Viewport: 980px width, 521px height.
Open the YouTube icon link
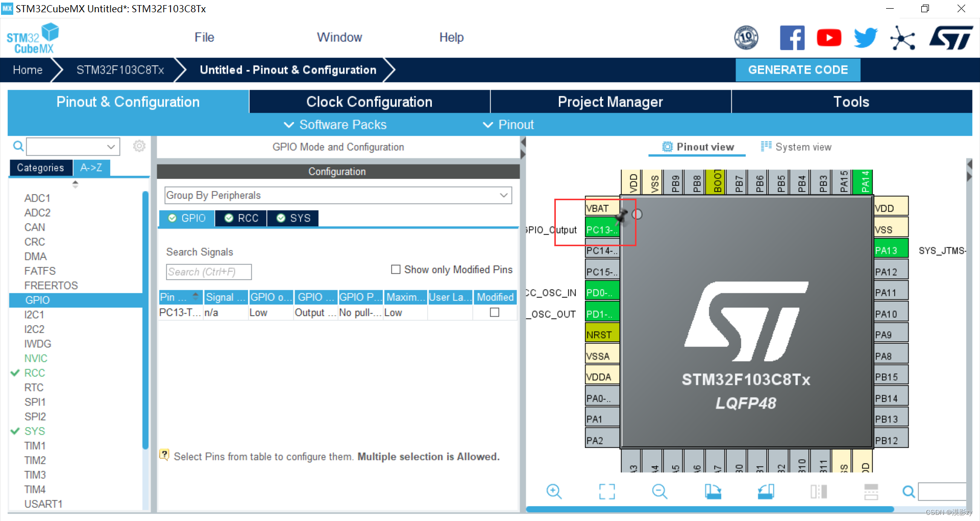829,38
